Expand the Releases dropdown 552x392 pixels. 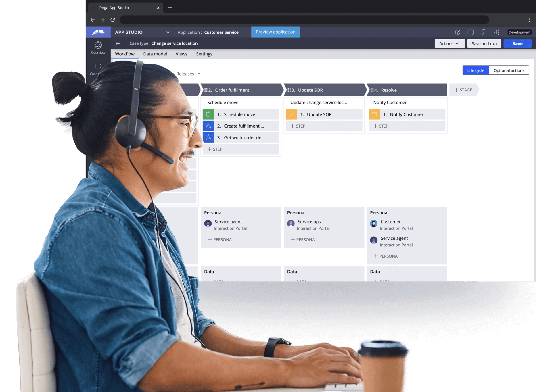click(199, 74)
